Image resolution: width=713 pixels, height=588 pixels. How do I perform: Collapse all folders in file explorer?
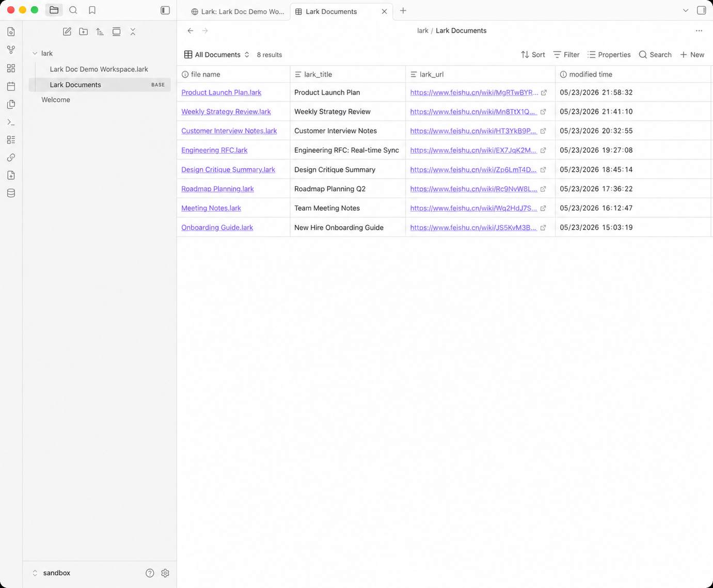[133, 32]
